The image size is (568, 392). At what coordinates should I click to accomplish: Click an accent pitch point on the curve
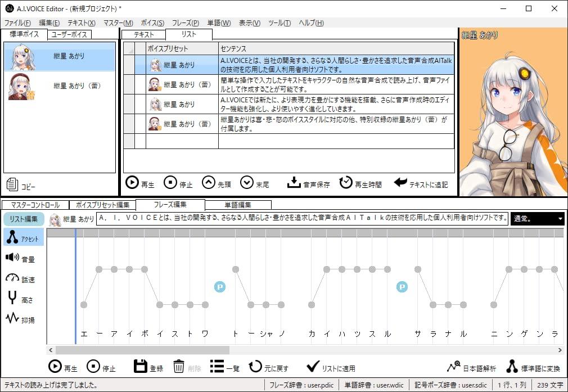100,269
